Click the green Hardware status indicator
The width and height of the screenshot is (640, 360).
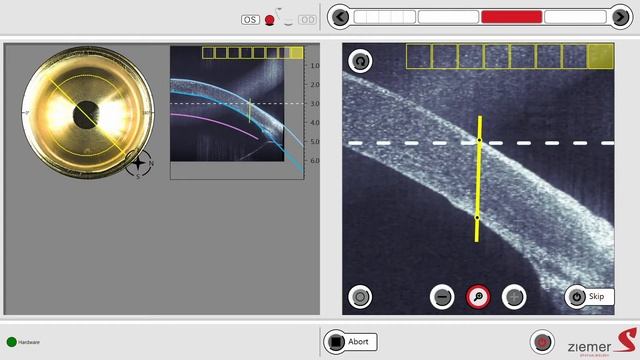pyautogui.click(x=12, y=342)
